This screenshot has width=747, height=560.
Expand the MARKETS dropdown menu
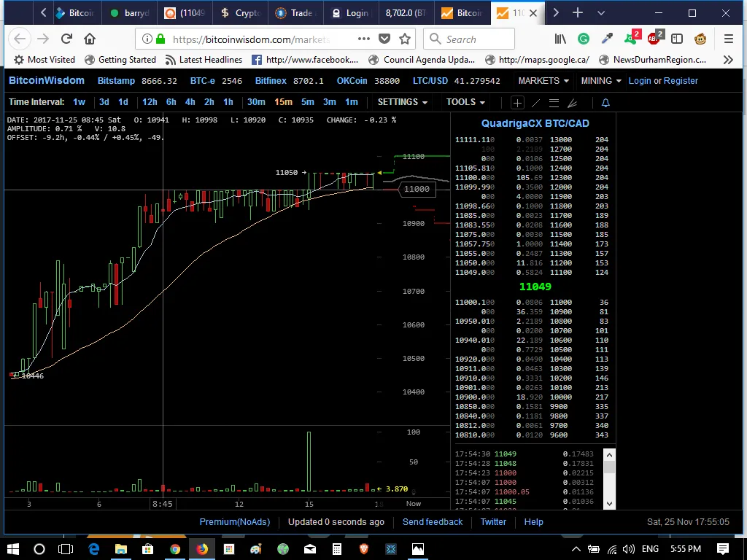pos(543,81)
